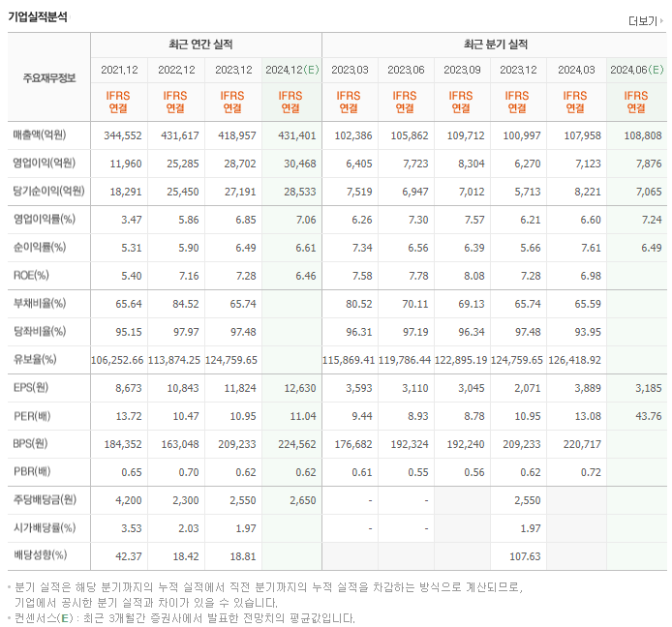Click the EPS value 12,630
The image size is (672, 627).
pos(300,388)
